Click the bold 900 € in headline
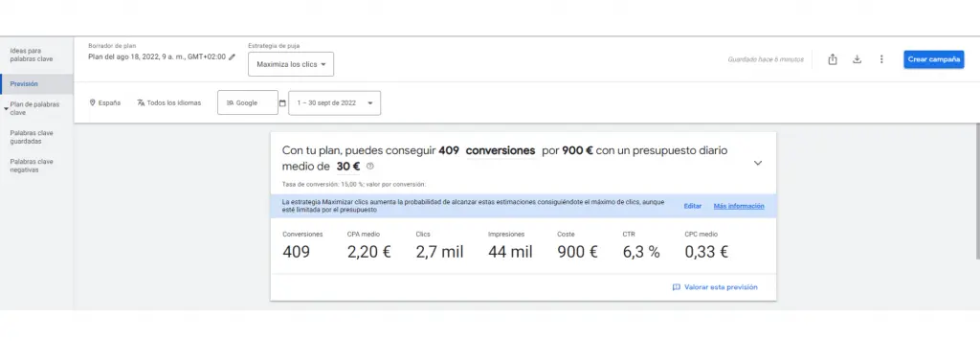Image resolution: width=980 pixels, height=361 pixels. point(577,150)
